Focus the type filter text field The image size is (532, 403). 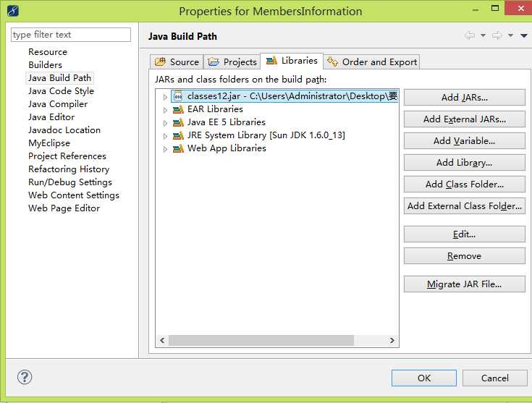[71, 35]
